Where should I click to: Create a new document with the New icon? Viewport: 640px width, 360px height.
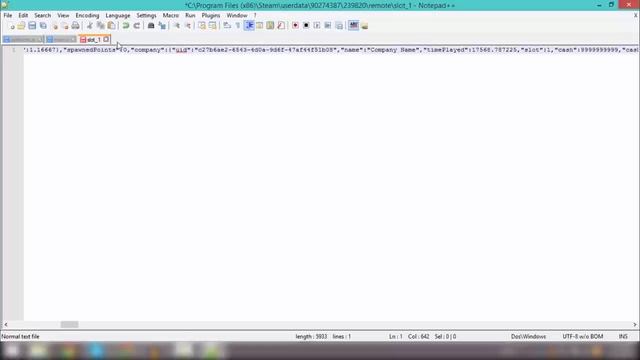pos(11,26)
